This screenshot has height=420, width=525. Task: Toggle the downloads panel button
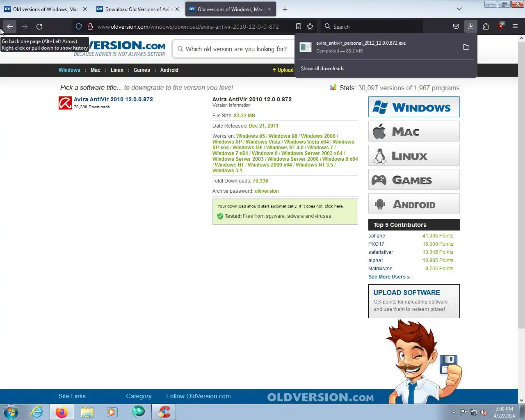pyautogui.click(x=470, y=27)
